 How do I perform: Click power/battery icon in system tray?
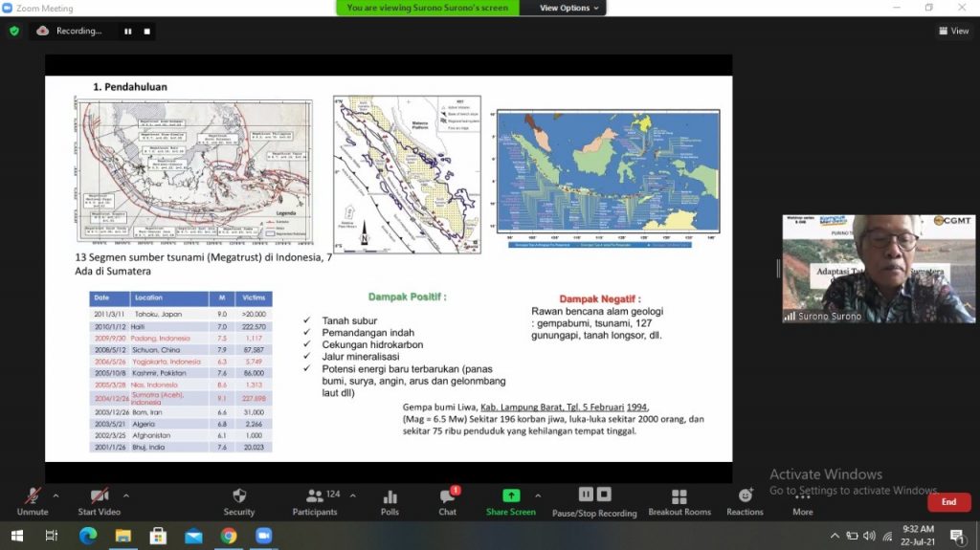(852, 536)
